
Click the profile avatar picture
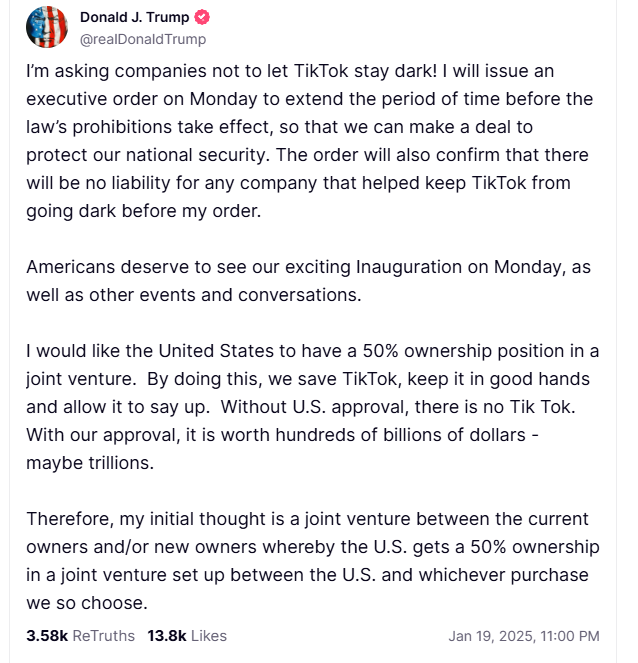pos(46,27)
